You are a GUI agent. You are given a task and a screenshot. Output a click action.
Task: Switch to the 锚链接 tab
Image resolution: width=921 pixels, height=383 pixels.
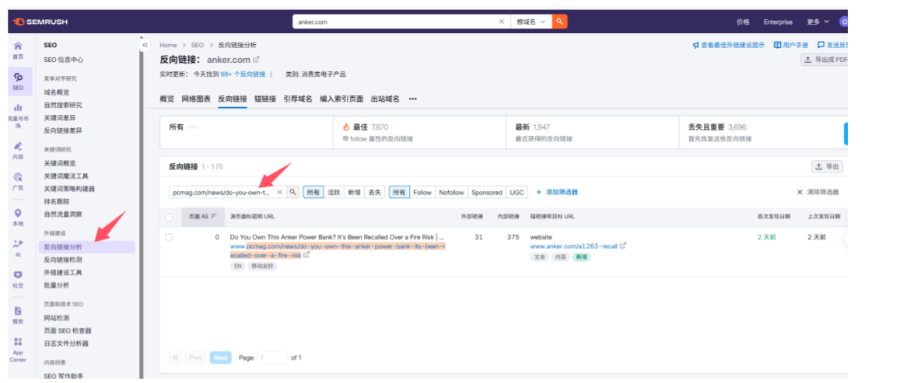[x=265, y=99]
